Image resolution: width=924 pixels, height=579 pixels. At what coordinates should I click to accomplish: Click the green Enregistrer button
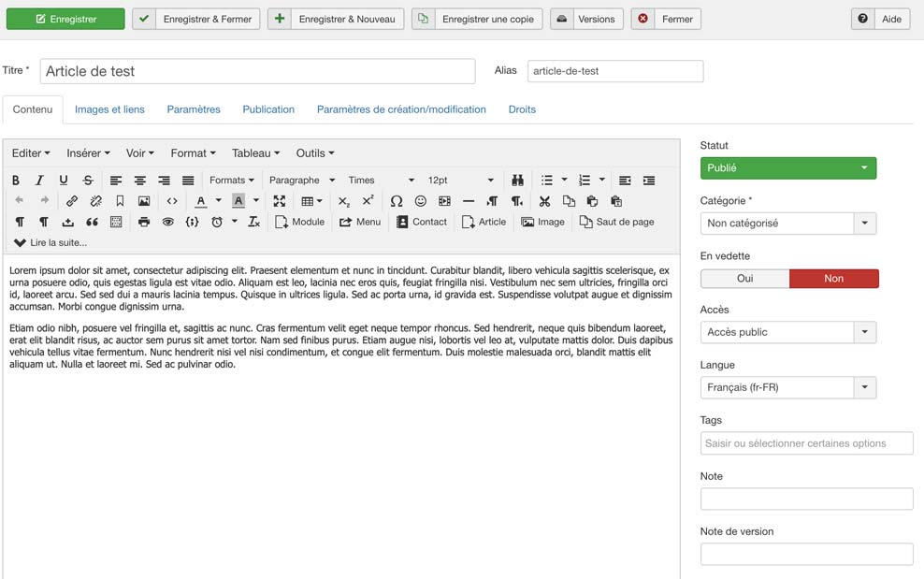(65, 19)
